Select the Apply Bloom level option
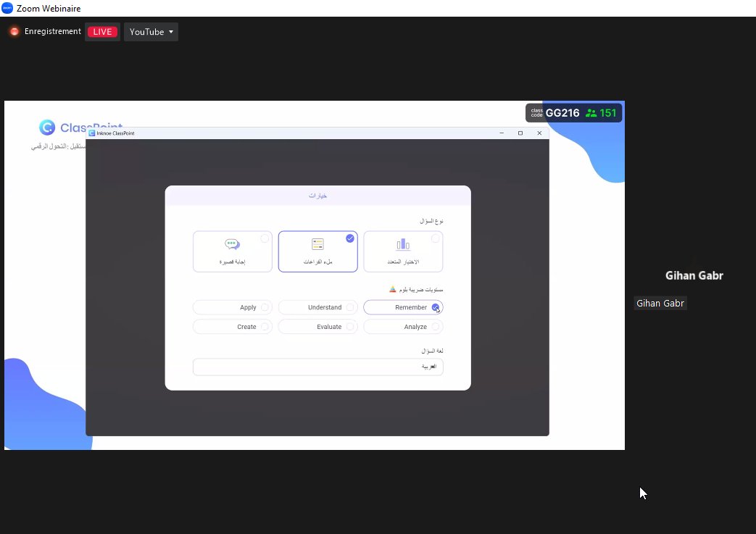This screenshot has height=534, width=756. click(233, 307)
